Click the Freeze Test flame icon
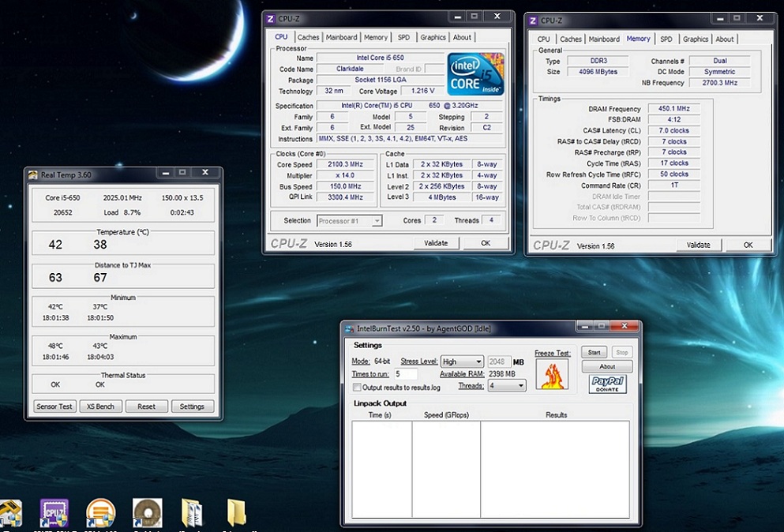 tap(552, 374)
